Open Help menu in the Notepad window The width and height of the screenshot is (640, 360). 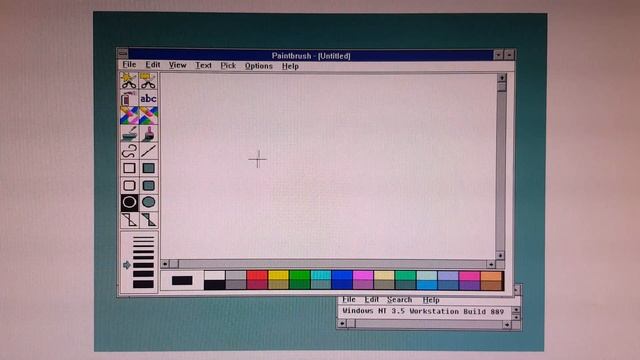coord(431,300)
